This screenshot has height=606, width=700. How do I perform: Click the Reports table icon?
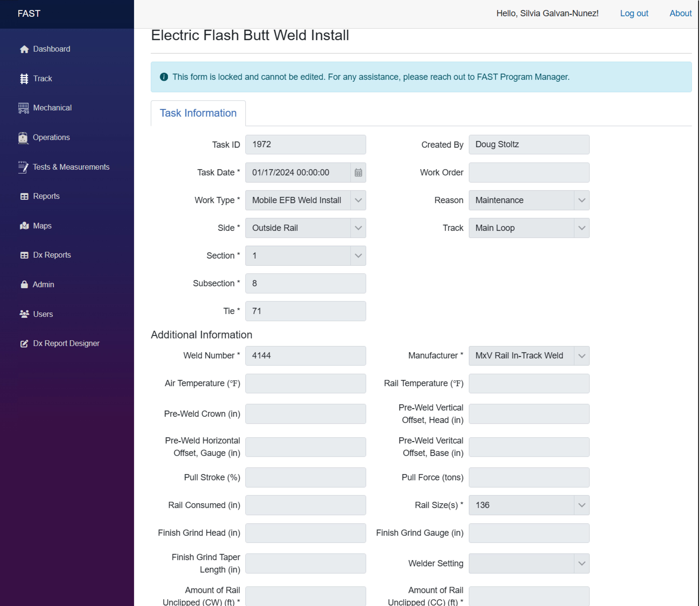click(24, 196)
